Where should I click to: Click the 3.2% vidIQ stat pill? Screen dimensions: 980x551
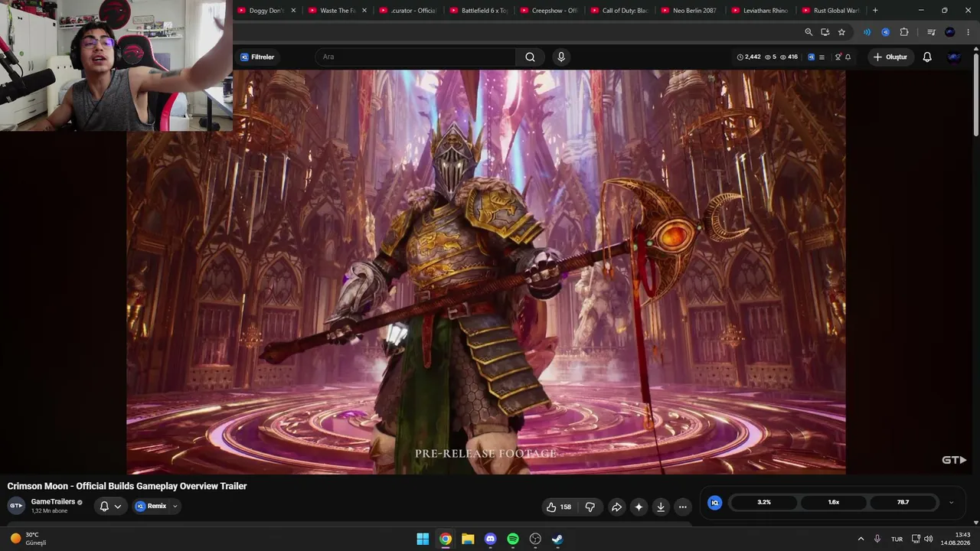764,503
